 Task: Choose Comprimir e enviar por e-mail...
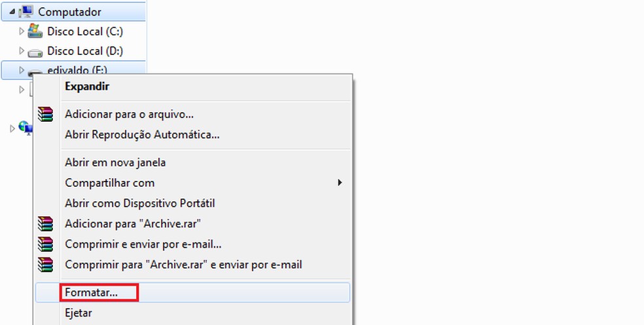[192, 244]
